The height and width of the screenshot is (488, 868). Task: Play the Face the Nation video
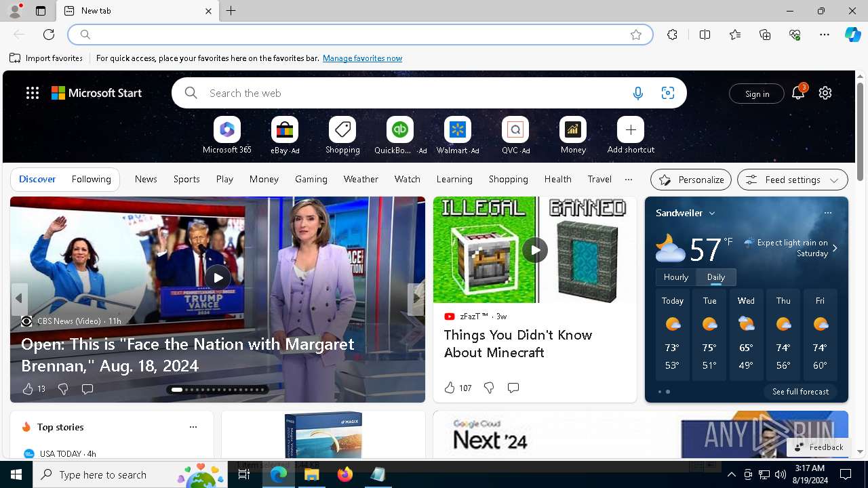[x=218, y=277]
